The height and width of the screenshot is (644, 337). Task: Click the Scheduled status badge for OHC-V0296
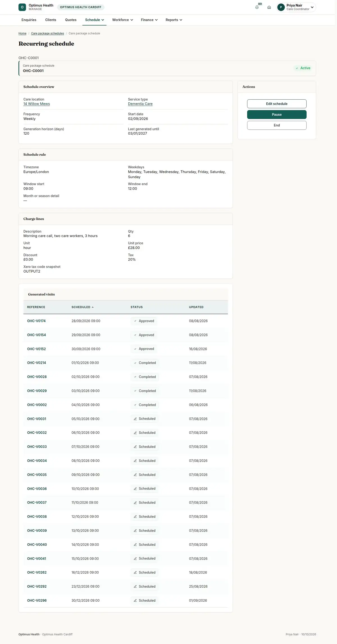(144, 601)
